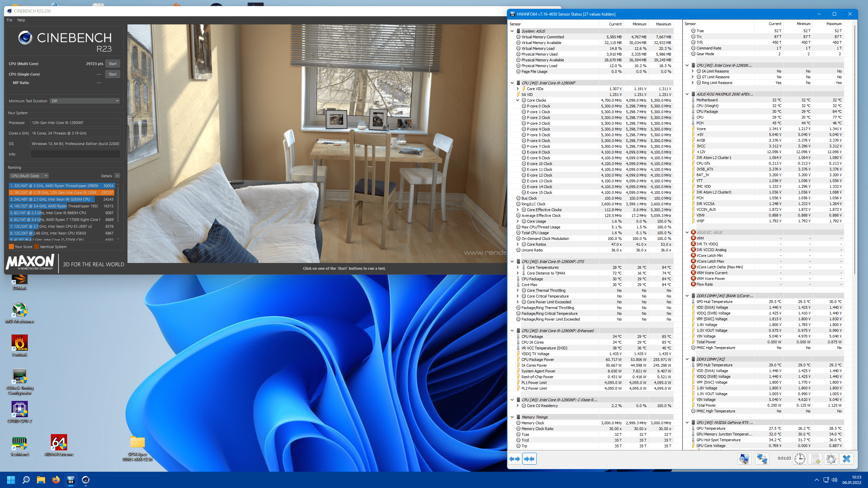Close sensors with blue X button
The image size is (868, 488).
coord(846,459)
